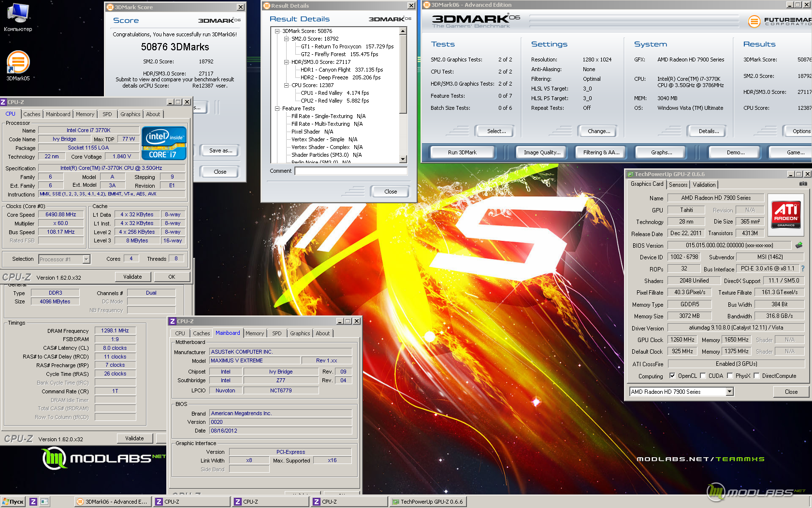Click OK in the top CPU-Z window
The width and height of the screenshot is (812, 508).
172,277
